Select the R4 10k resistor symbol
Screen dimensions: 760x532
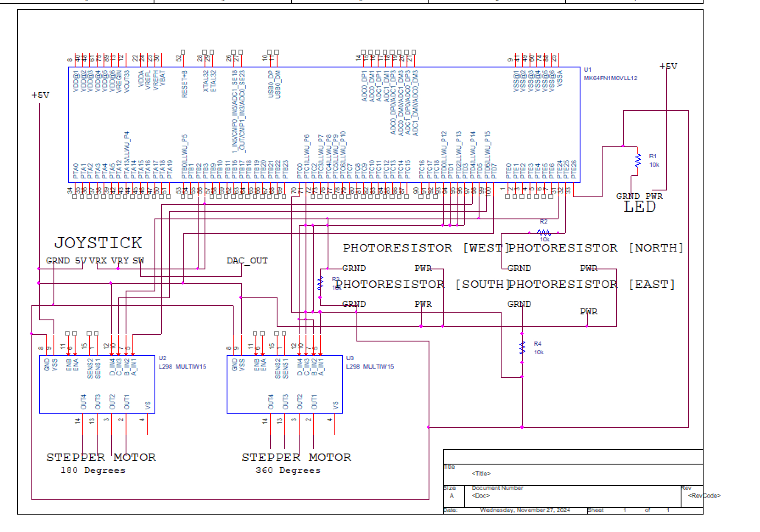click(522, 348)
